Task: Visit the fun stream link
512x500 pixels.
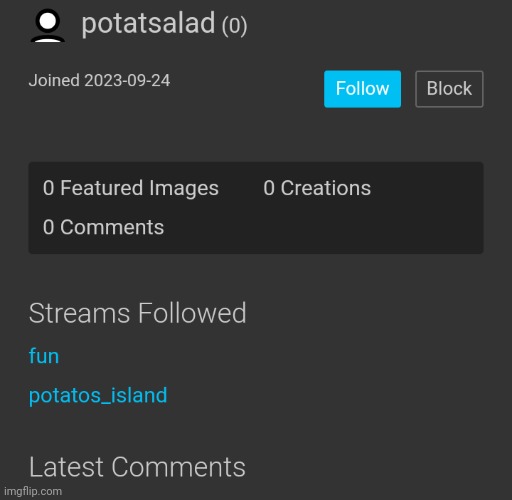Action: point(44,356)
